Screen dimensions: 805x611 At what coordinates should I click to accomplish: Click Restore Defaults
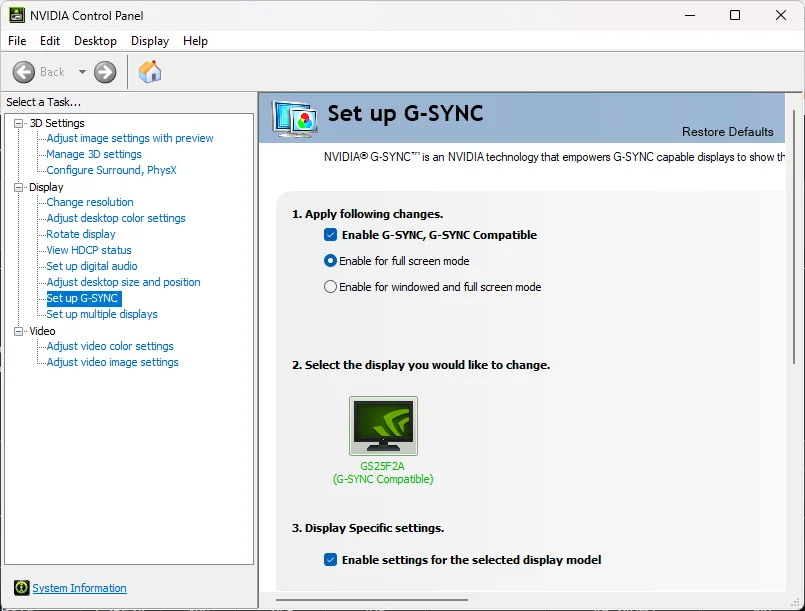pyautogui.click(x=727, y=132)
